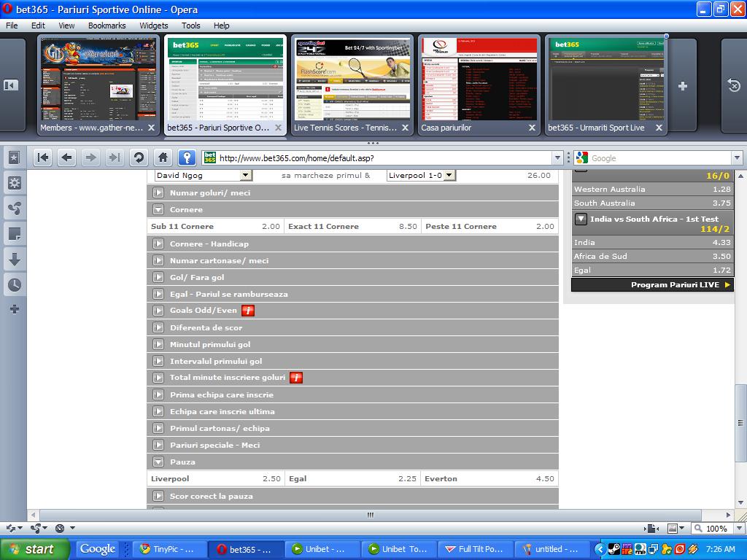Open the View menu

(66, 26)
